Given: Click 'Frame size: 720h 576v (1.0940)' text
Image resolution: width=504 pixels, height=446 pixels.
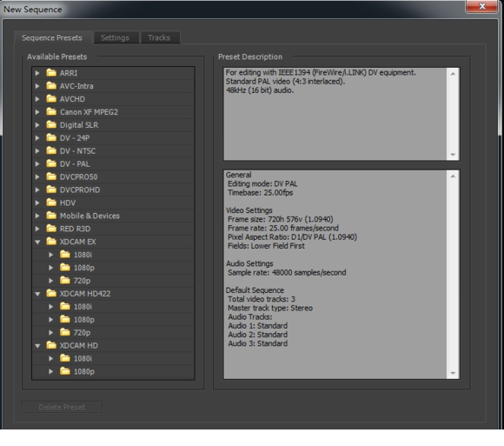Looking at the screenshot, I should (x=281, y=219).
